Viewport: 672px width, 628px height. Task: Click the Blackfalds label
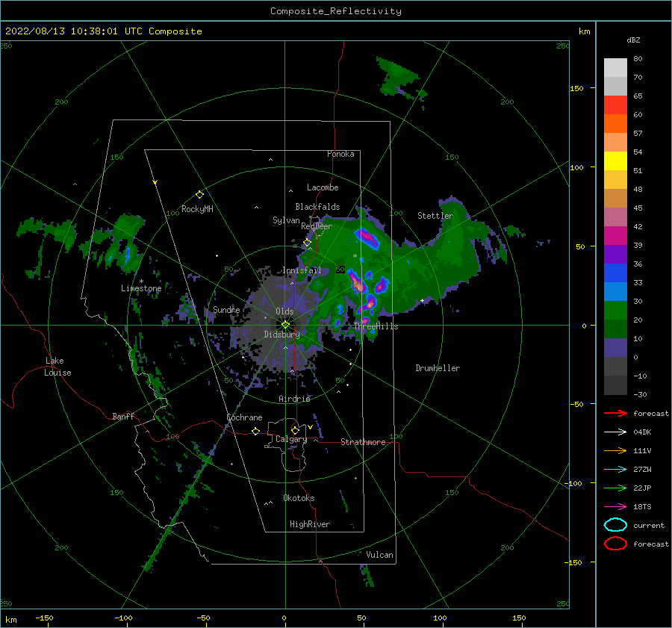point(317,207)
